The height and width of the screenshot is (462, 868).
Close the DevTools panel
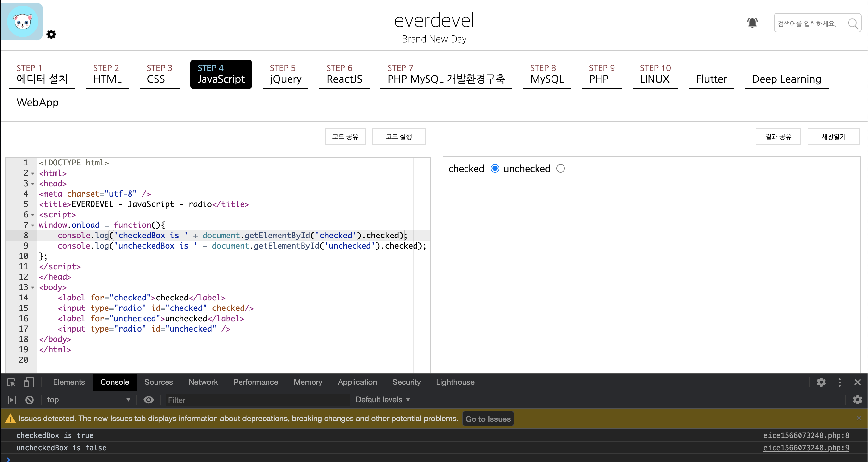click(x=857, y=382)
